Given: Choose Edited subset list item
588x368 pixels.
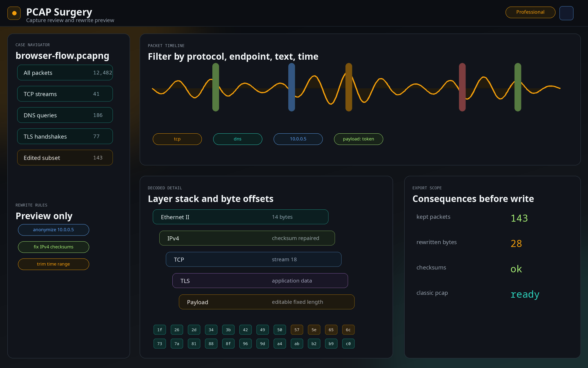Looking at the screenshot, I should [x=65, y=158].
